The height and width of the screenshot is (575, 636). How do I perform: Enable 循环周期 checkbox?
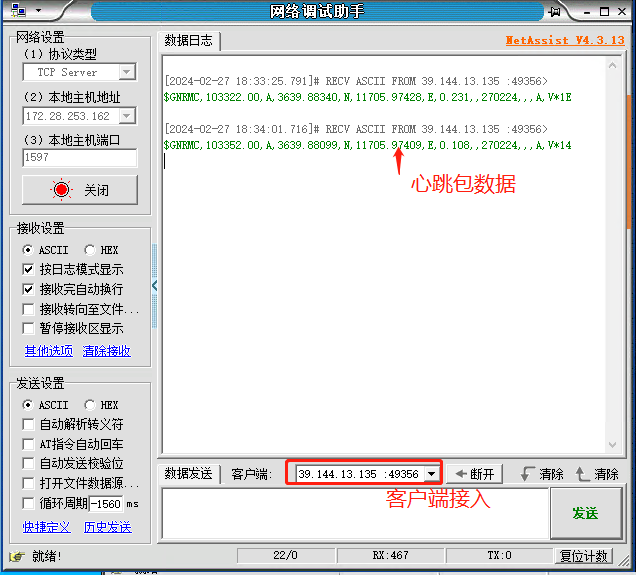pyautogui.click(x=28, y=503)
